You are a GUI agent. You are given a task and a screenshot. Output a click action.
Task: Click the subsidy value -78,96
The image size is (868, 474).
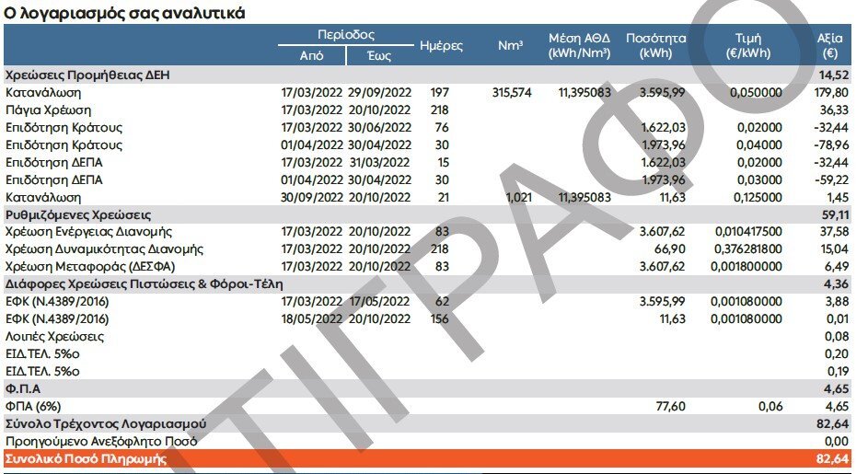tap(831, 145)
